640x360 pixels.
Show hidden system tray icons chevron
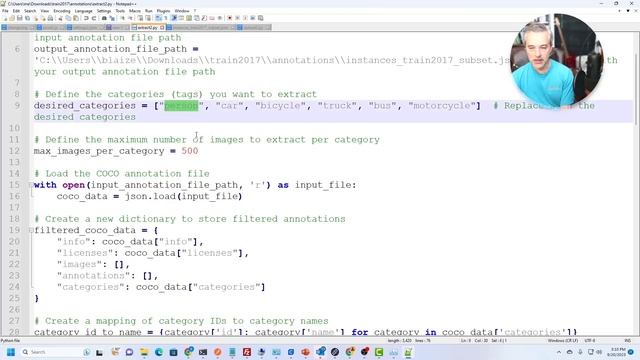(x=559, y=352)
